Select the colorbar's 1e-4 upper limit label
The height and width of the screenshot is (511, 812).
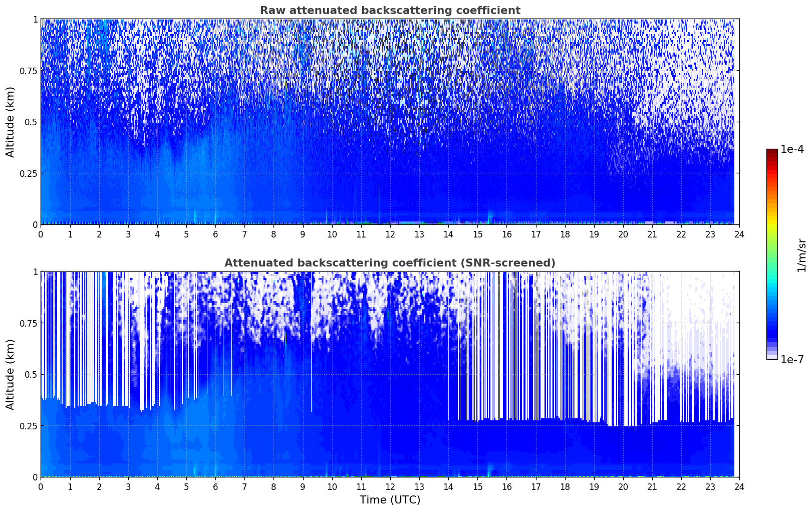pyautogui.click(x=791, y=150)
